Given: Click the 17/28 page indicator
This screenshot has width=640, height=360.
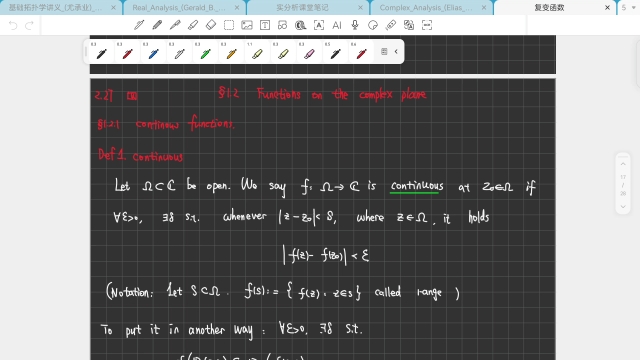Looking at the screenshot, I should (623, 185).
